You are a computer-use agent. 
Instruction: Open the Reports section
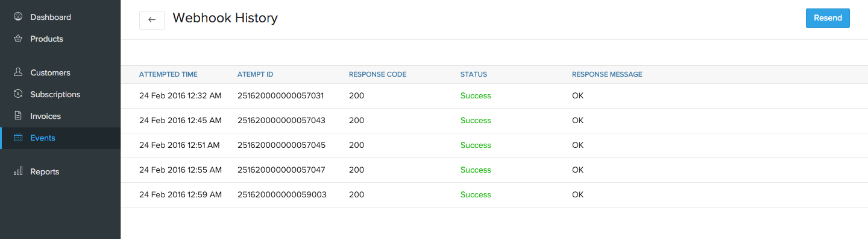tap(60, 171)
